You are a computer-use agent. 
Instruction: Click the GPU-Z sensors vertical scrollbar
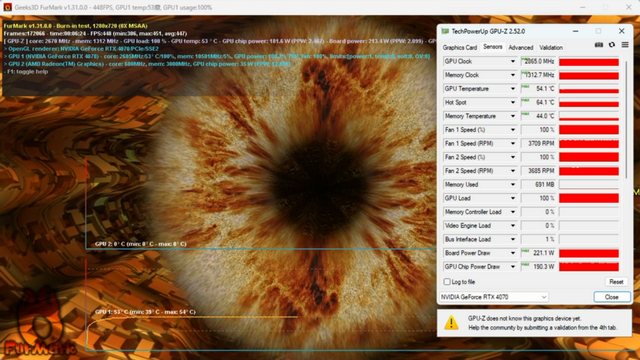(626, 119)
